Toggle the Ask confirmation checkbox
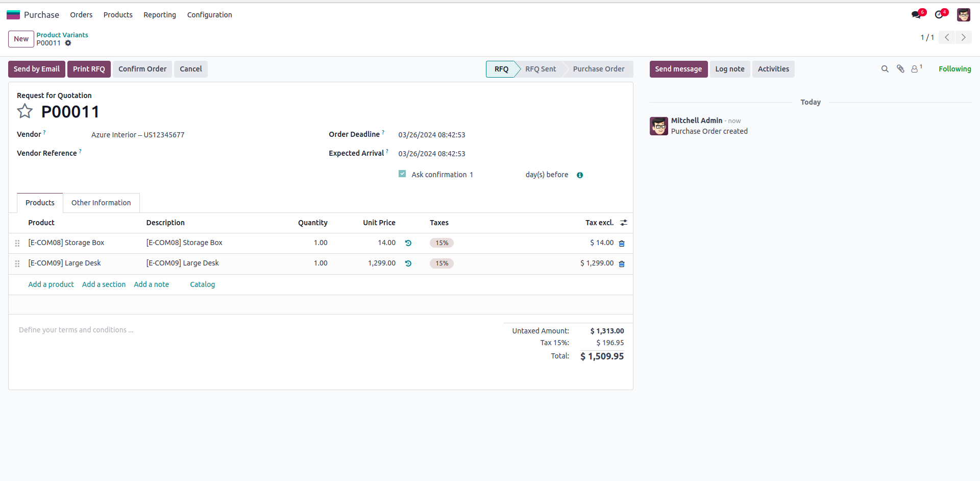980x481 pixels. (402, 174)
